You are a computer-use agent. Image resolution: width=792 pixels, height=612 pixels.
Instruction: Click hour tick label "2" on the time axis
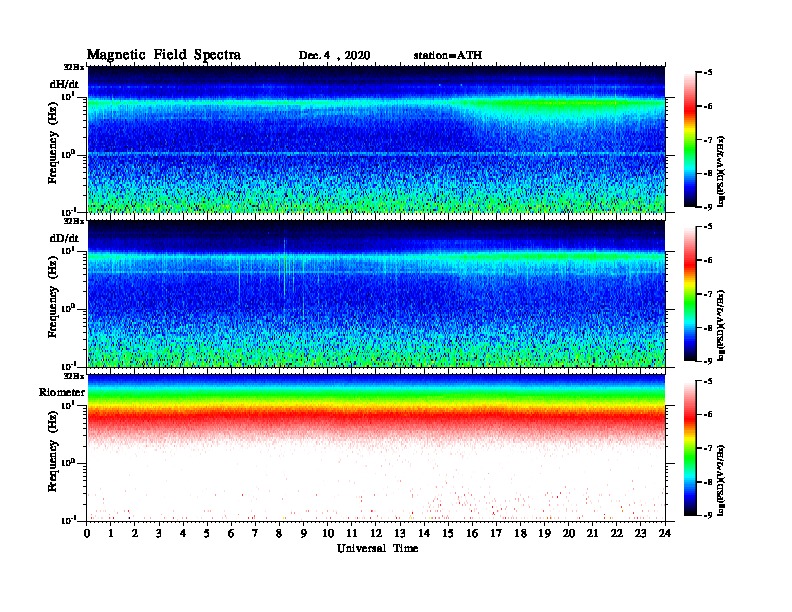click(x=135, y=533)
